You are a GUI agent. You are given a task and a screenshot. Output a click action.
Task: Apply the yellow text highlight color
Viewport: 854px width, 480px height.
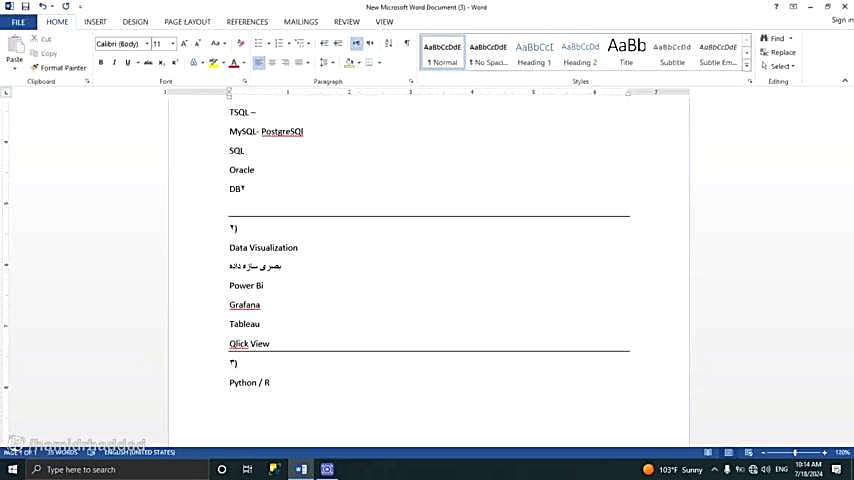pos(214,63)
